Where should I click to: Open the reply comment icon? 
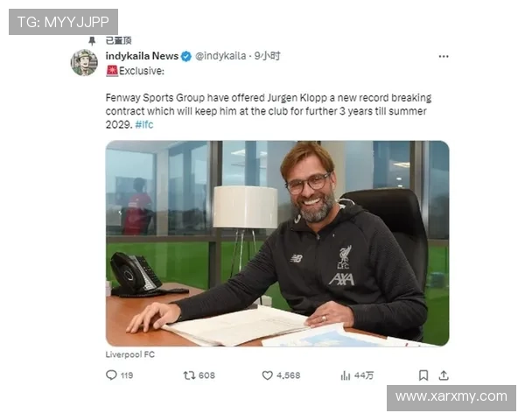click(x=111, y=374)
